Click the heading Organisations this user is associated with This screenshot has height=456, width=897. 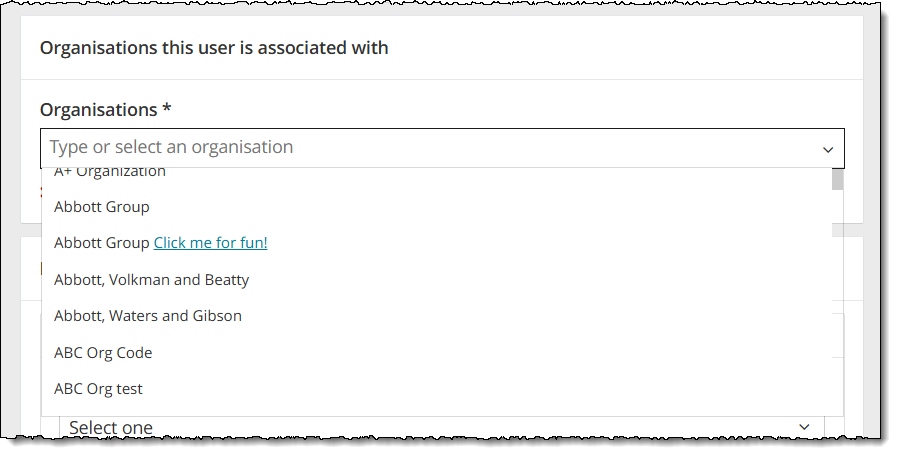coord(214,48)
